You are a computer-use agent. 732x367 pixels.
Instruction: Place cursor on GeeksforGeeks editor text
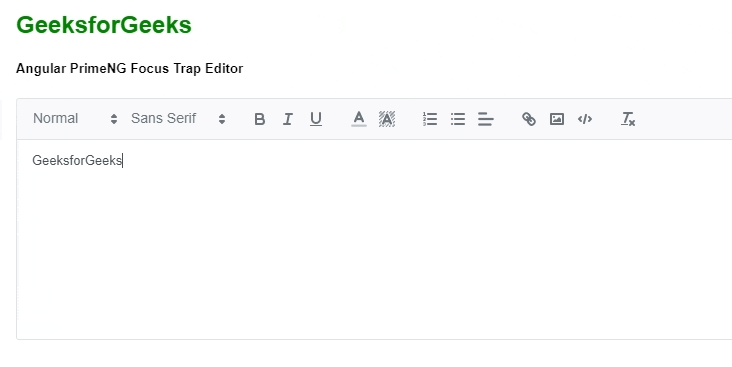tap(77, 161)
